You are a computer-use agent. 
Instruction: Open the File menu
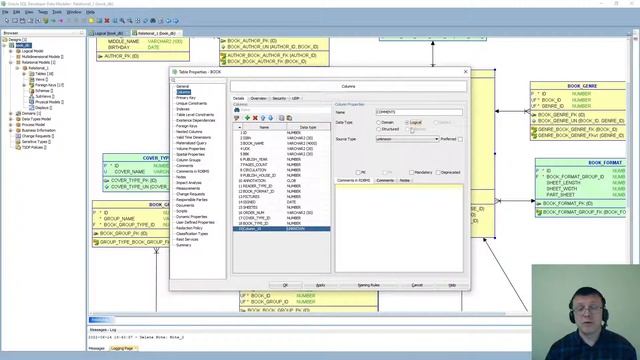5,12
